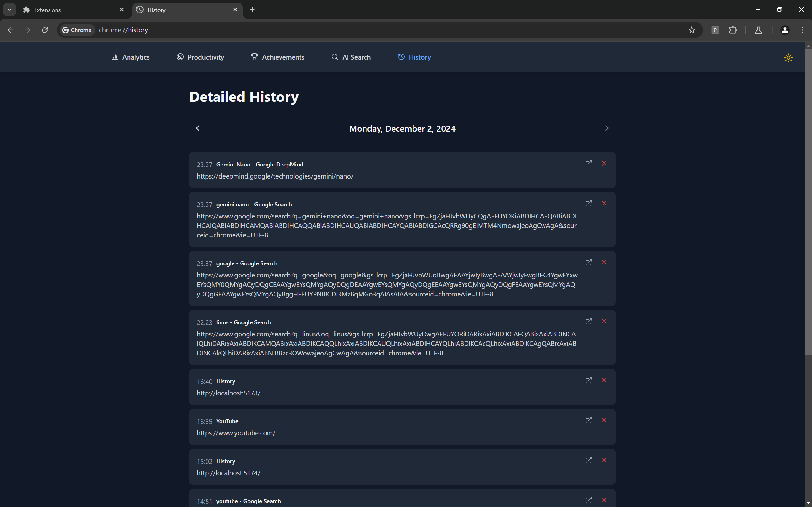Go to previous day with left chevron
812x507 pixels.
pyautogui.click(x=198, y=128)
